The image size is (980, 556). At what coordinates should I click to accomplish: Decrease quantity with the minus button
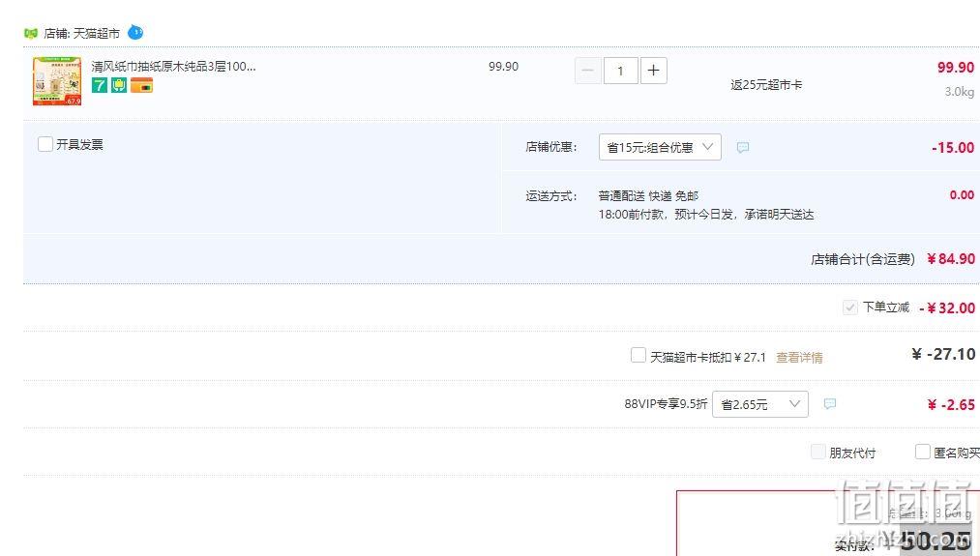coord(588,71)
